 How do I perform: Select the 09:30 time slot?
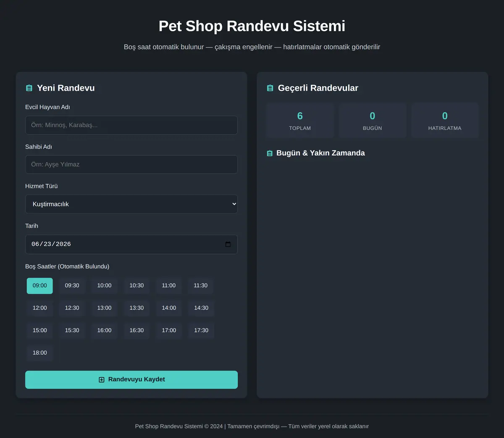[72, 286]
